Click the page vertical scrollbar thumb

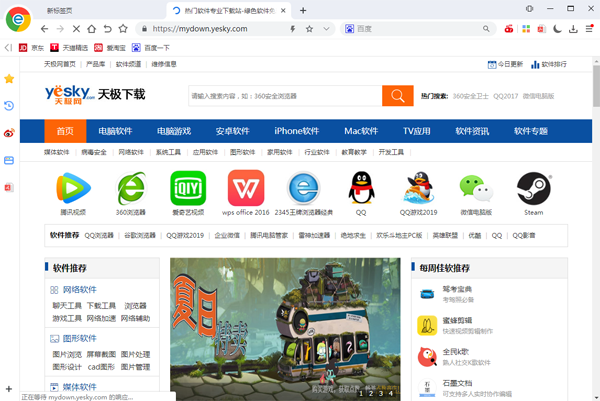point(596,86)
